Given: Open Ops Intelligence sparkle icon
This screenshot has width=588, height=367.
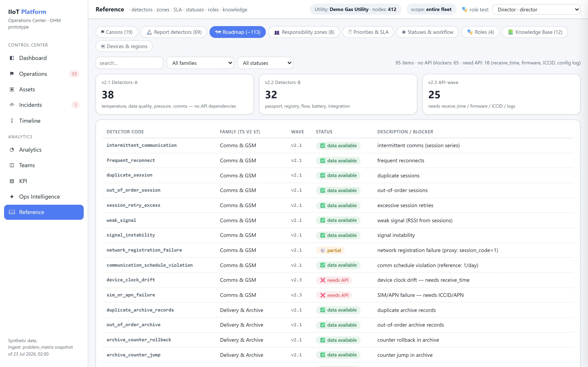Looking at the screenshot, I should coord(12,197).
